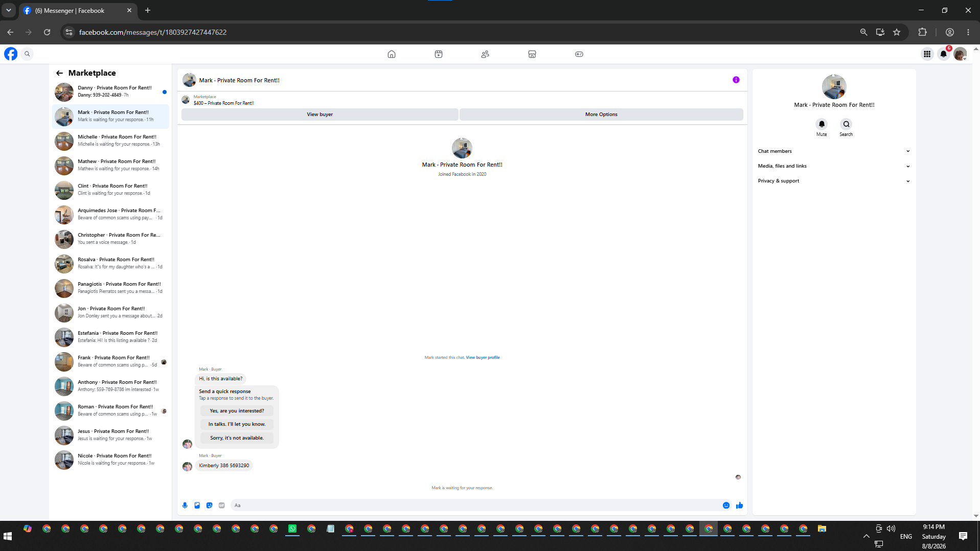
Task: Open Rosalva's Private Room conversation
Action: pyautogui.click(x=110, y=264)
